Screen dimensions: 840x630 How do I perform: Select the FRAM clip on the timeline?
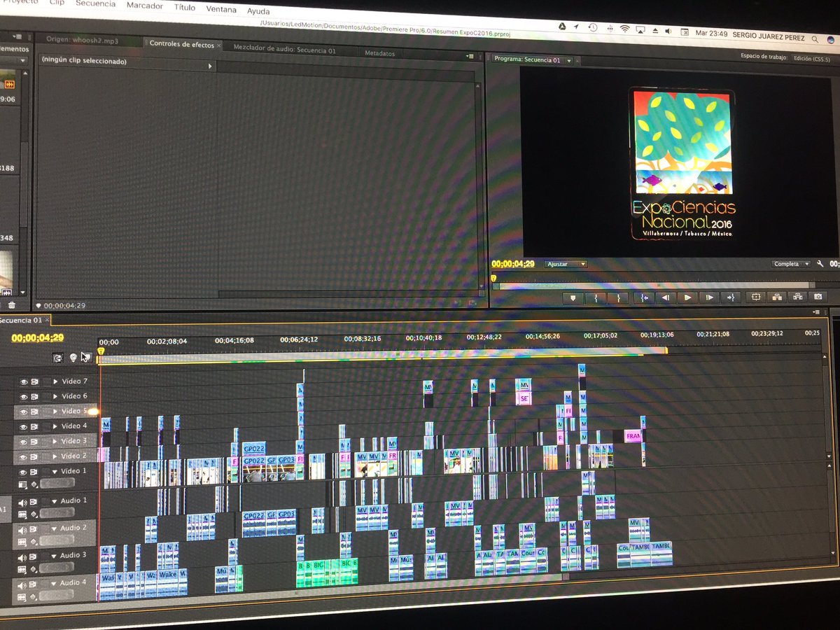[633, 436]
